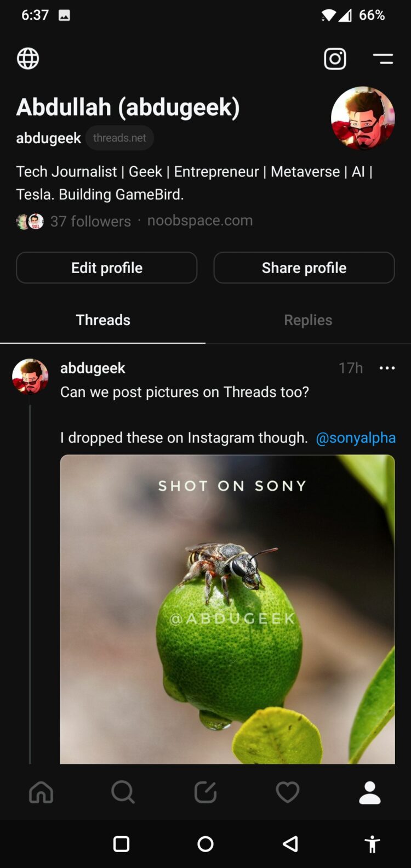Viewport: 411px width, 868px height.
Task: Click the Share profile button
Action: [304, 268]
